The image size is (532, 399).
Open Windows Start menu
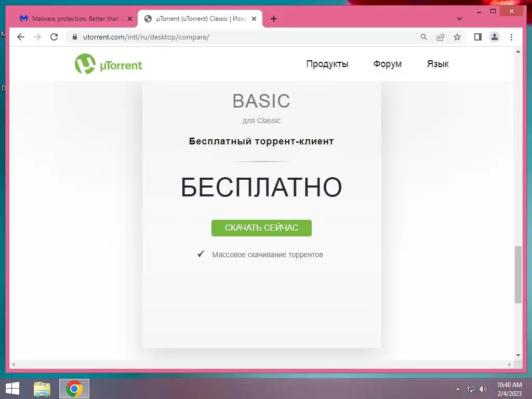[x=12, y=389]
